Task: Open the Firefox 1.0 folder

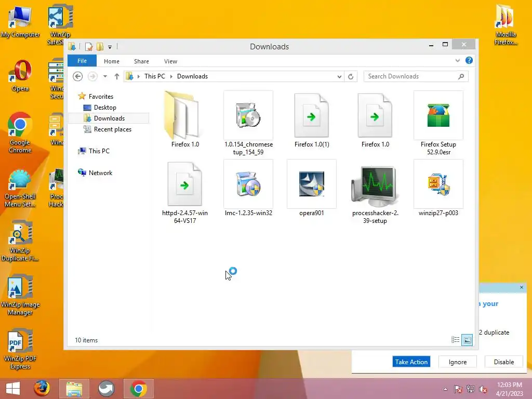Action: click(x=184, y=119)
